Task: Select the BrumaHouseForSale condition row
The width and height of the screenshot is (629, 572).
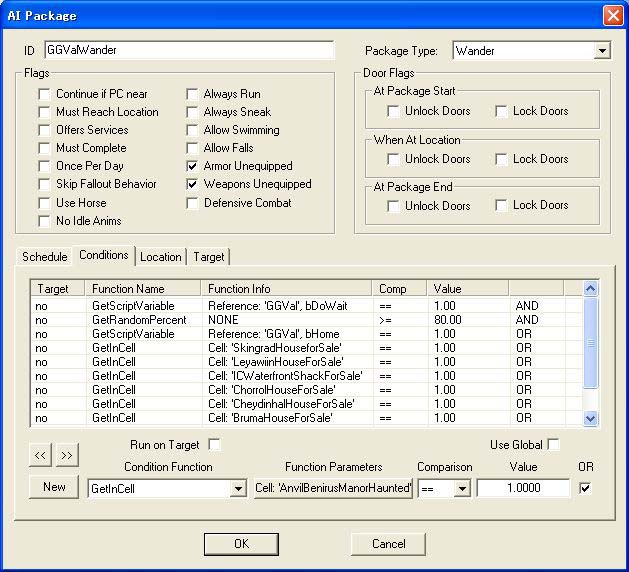Action: click(x=307, y=418)
